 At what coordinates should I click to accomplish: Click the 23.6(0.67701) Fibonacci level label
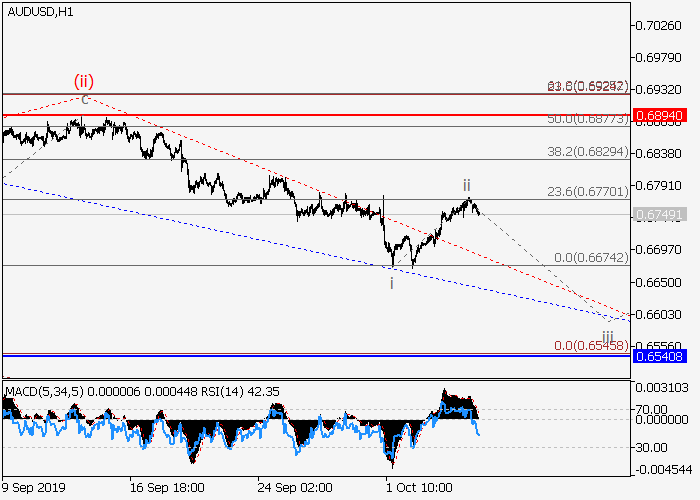[587, 191]
